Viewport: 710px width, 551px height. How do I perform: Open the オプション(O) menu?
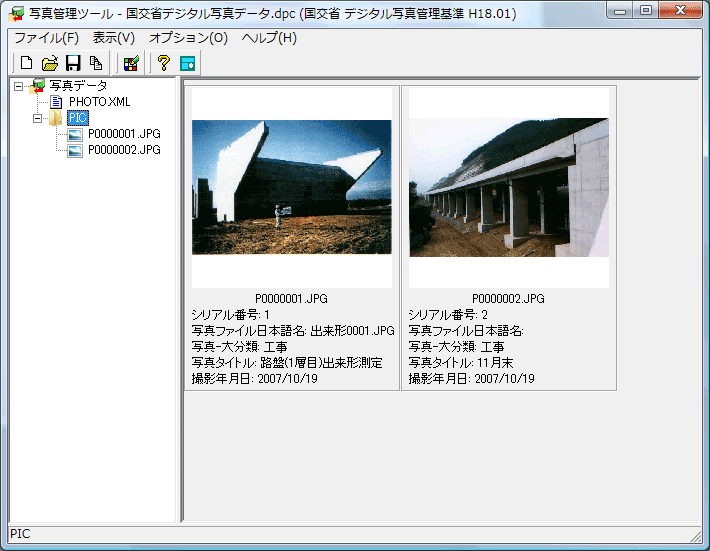pyautogui.click(x=188, y=38)
